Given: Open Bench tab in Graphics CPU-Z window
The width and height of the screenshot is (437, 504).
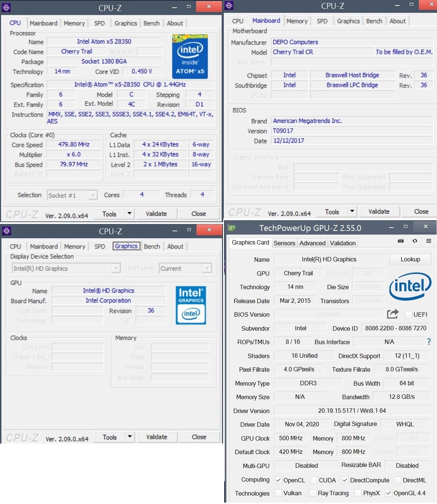Looking at the screenshot, I should [x=152, y=246].
